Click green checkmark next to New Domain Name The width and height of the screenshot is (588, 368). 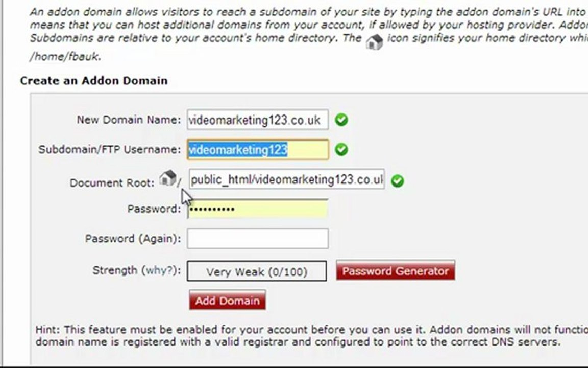341,120
